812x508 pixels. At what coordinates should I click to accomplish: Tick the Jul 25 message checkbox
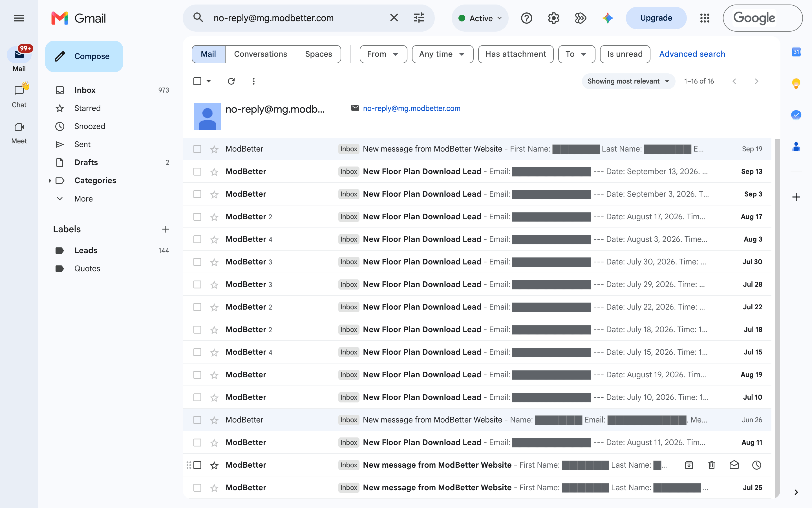[x=197, y=487]
